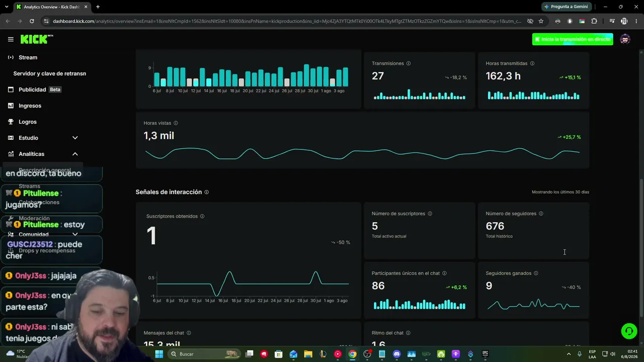This screenshot has width=644, height=362.
Task: Open the Chrome profile icon
Action: 624,21
